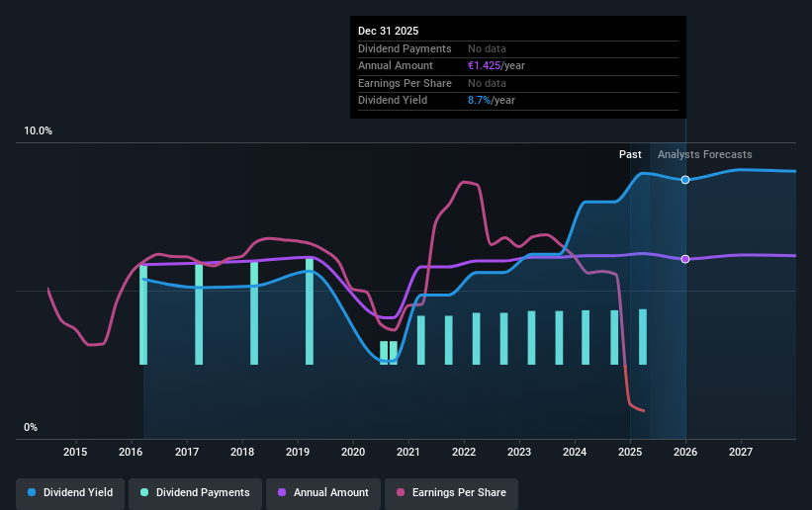Click the Annual Amount label in tooltip
Screen dimensions: 812x510
coord(396,66)
